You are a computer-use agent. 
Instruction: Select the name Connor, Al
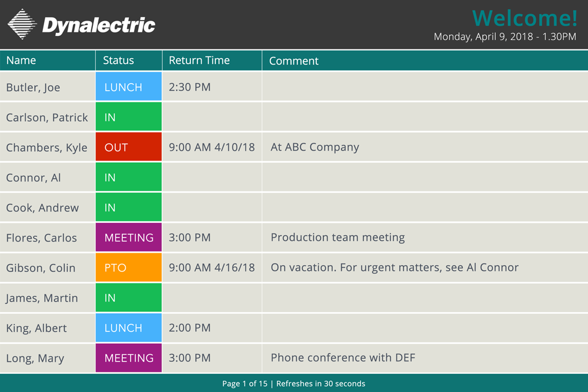(34, 177)
